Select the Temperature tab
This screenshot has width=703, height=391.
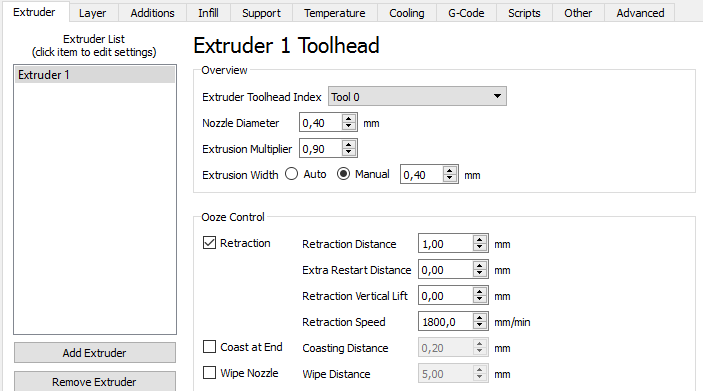(x=335, y=13)
